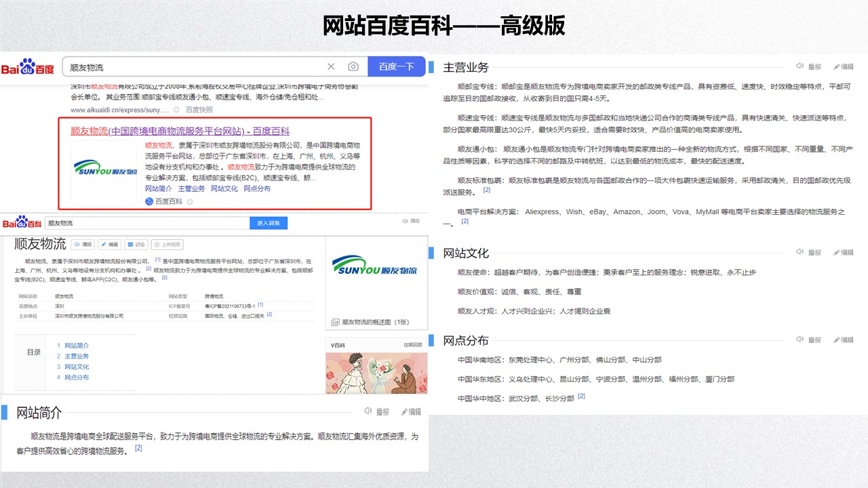Play 播报 audio for 主营业务 section
Image resolution: width=868 pixels, height=488 pixels.
[809, 66]
